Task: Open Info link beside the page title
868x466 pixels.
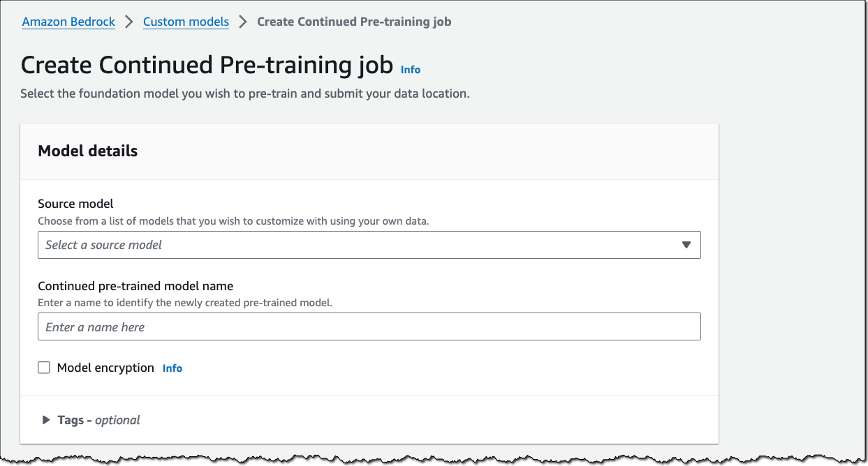Action: [411, 70]
